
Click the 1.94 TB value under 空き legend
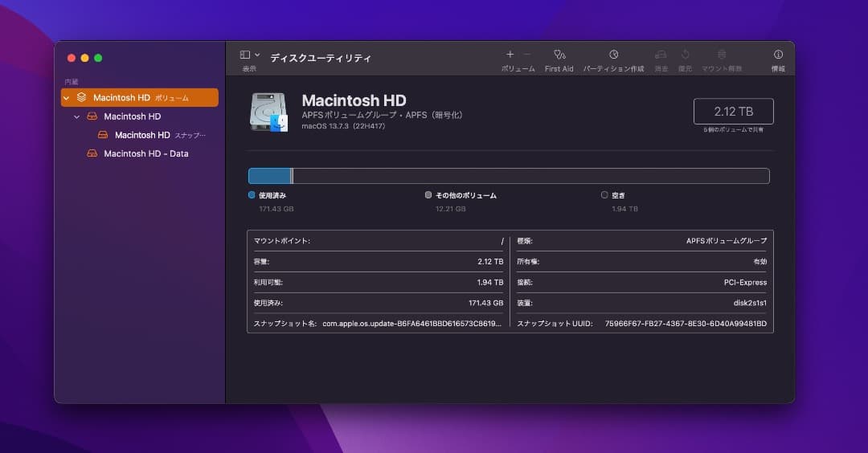pyautogui.click(x=625, y=209)
